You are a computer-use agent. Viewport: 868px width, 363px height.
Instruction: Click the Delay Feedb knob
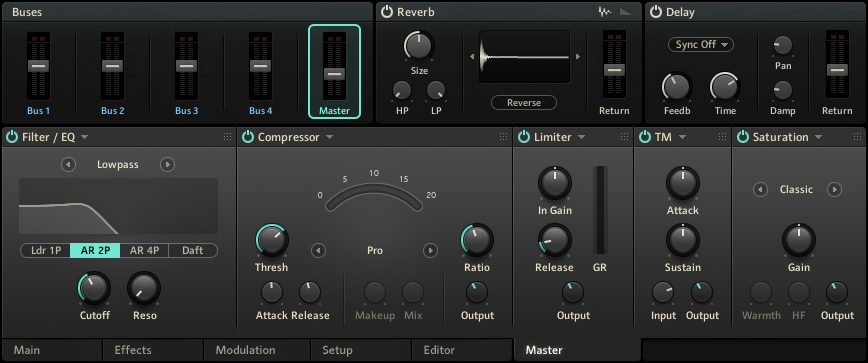(x=676, y=87)
